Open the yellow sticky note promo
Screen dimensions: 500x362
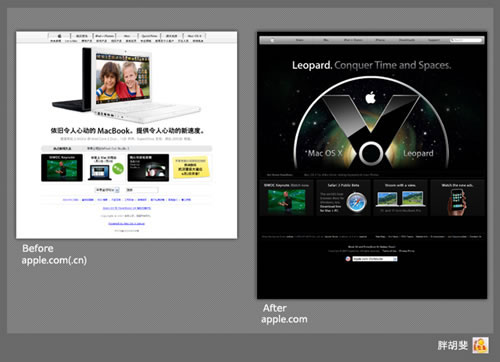(191, 168)
